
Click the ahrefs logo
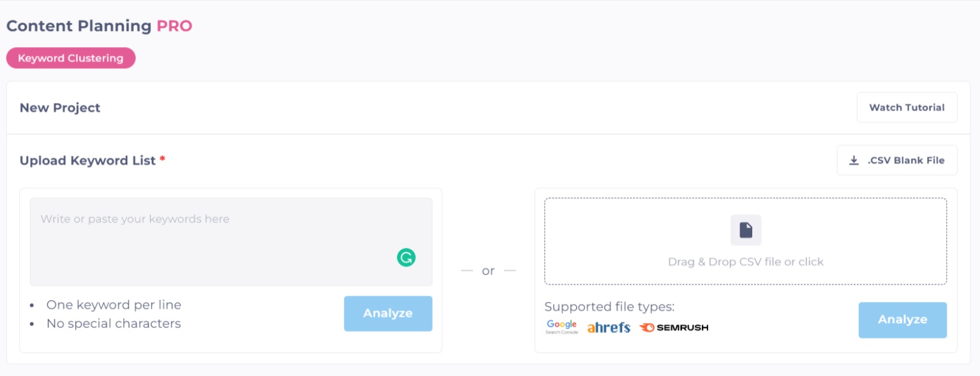[x=608, y=328]
